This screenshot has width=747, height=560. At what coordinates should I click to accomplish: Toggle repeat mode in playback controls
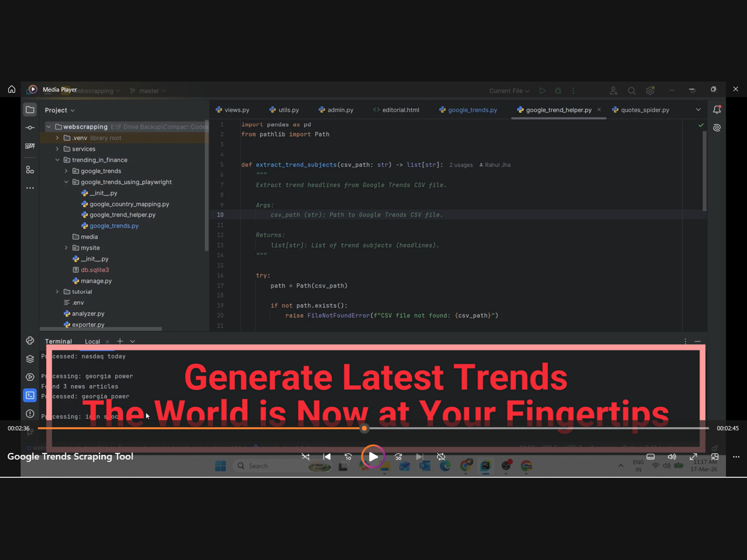click(x=441, y=457)
